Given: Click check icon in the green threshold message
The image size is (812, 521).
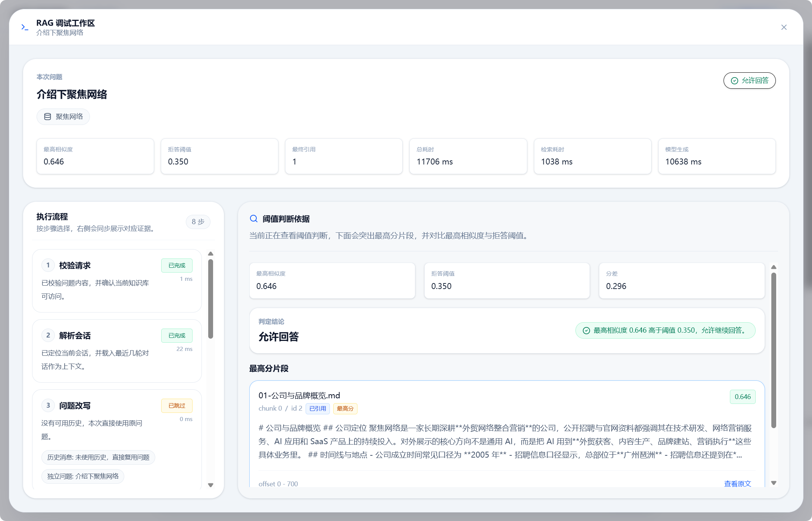Looking at the screenshot, I should [x=586, y=330].
